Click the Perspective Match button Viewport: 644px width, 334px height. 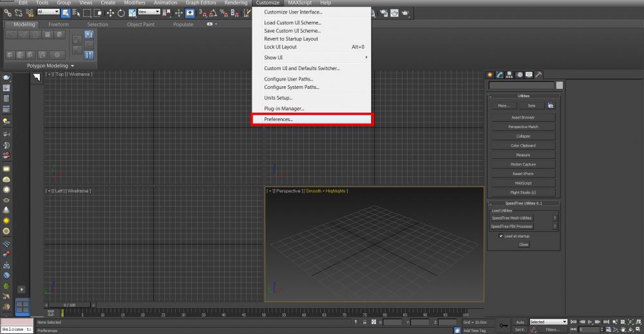coord(523,127)
